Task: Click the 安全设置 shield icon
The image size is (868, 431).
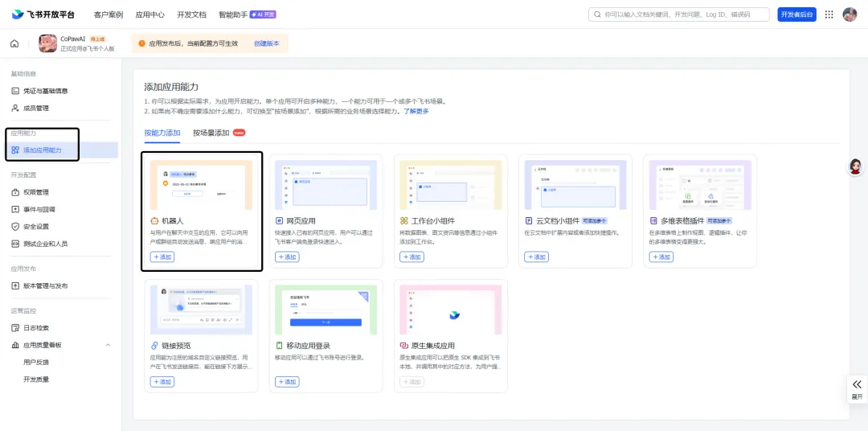Action: click(15, 227)
